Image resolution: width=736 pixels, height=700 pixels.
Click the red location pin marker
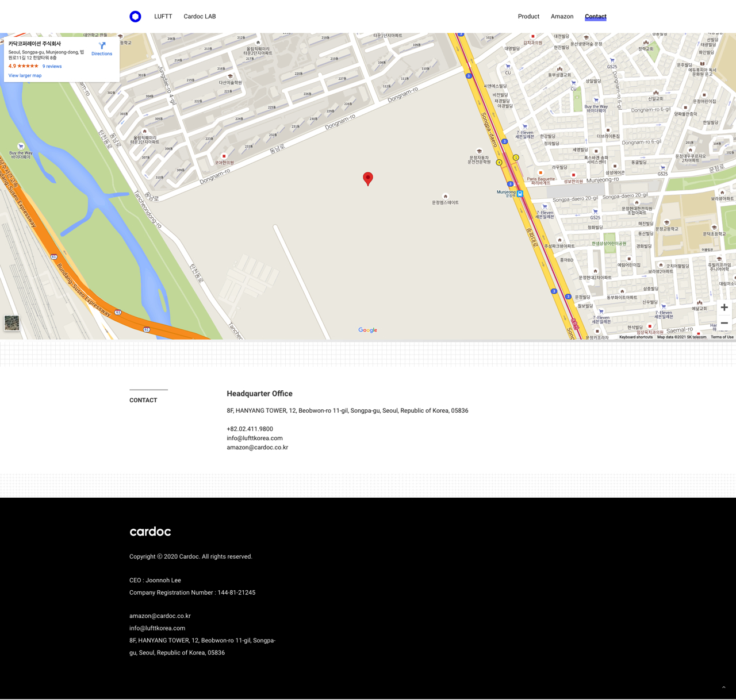pyautogui.click(x=368, y=179)
